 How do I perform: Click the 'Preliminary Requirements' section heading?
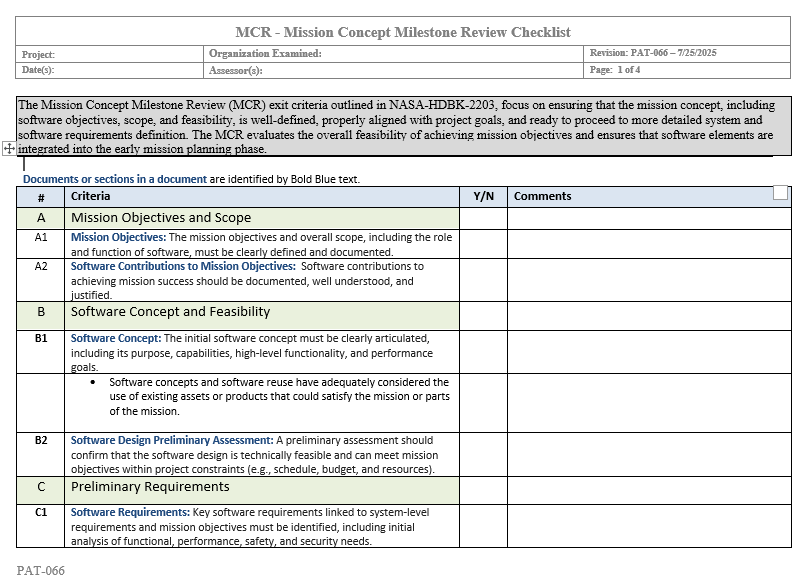(x=150, y=487)
